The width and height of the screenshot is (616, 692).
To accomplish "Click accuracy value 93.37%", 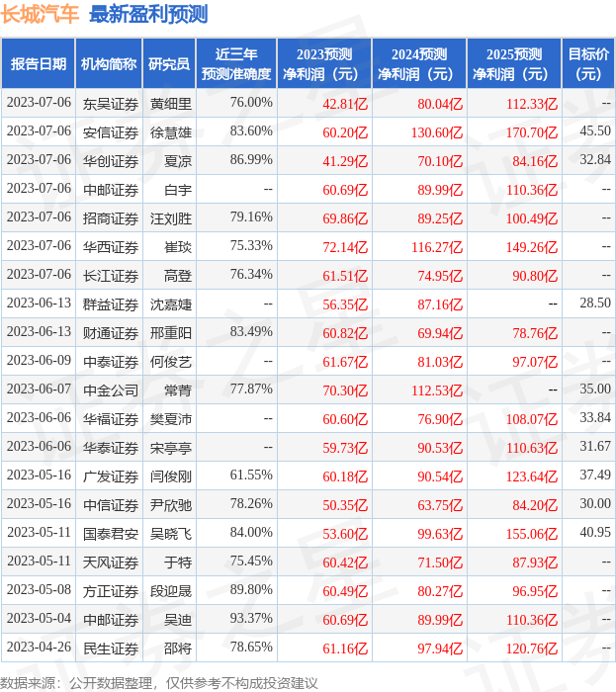I will click(x=251, y=618).
